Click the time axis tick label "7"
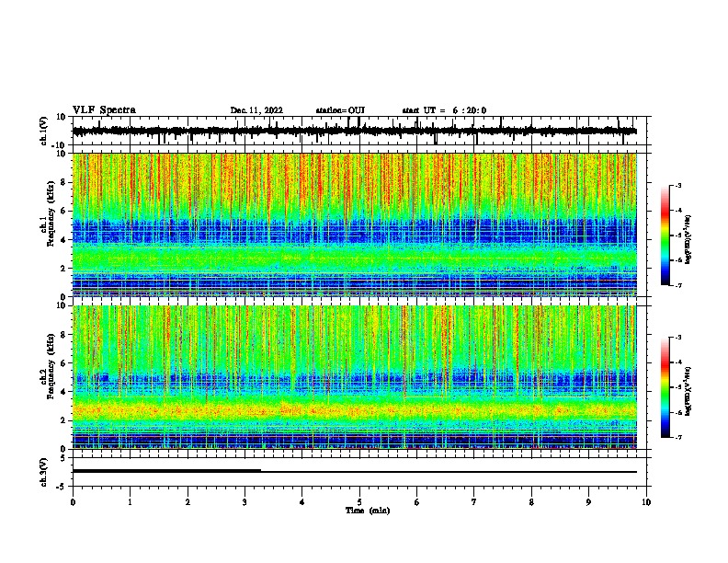 pos(474,502)
